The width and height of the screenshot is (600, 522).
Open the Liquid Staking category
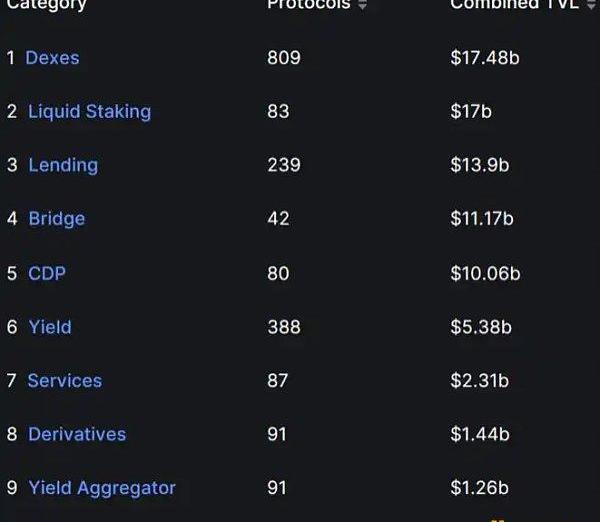click(89, 111)
